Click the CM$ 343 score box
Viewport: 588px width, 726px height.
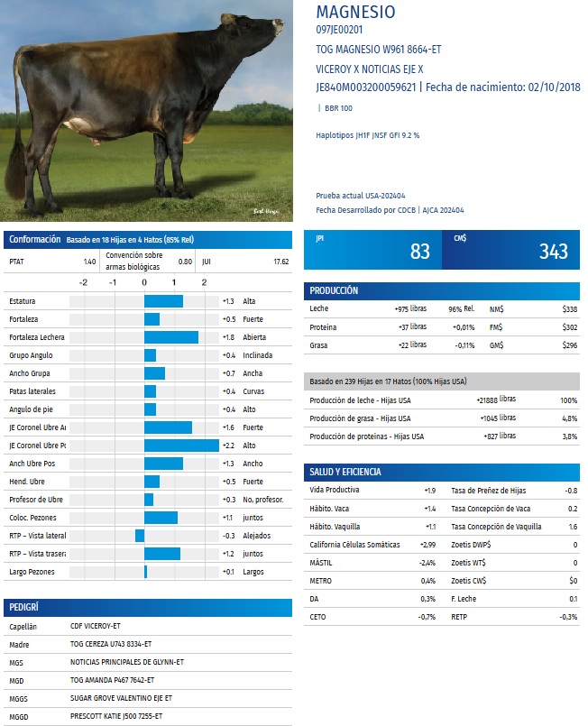pos(510,251)
